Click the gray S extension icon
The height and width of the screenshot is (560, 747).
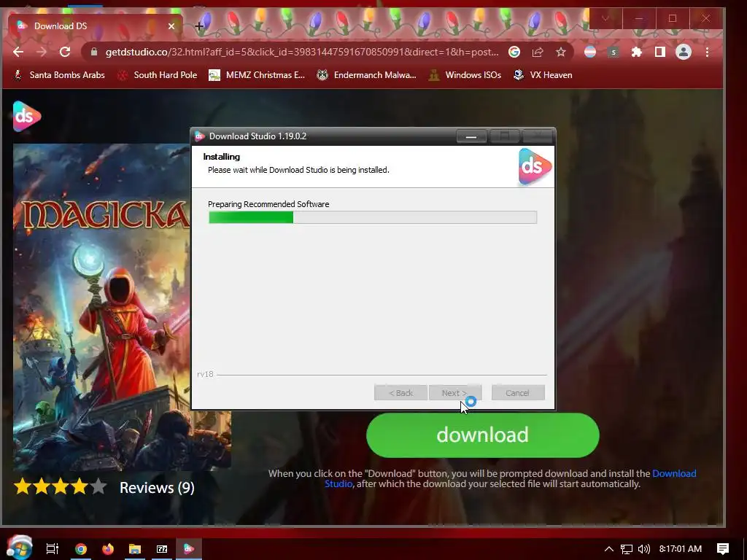[x=614, y=52]
